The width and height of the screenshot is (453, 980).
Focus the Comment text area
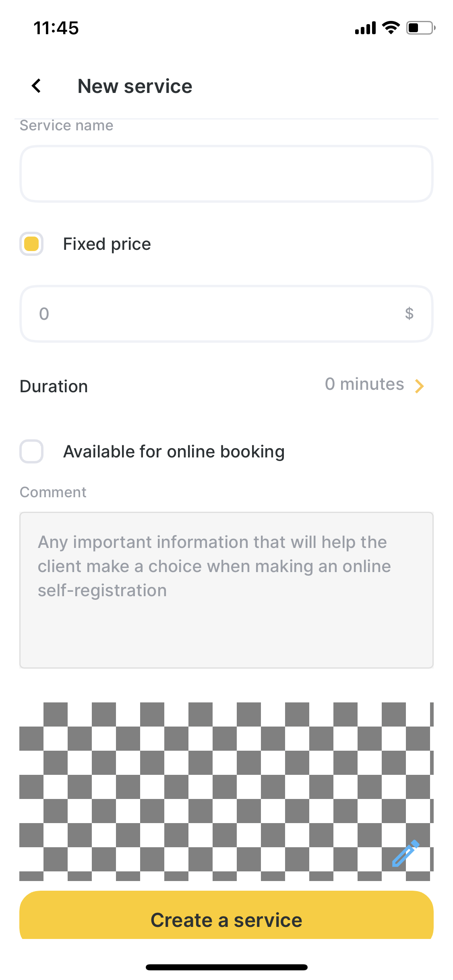point(226,590)
